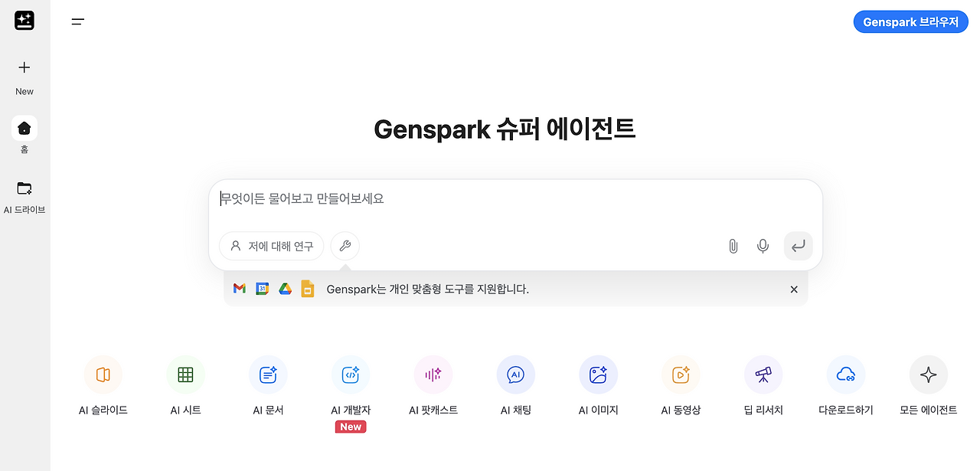Open the AI 동영상 video tool
980x471 pixels.
tap(681, 383)
